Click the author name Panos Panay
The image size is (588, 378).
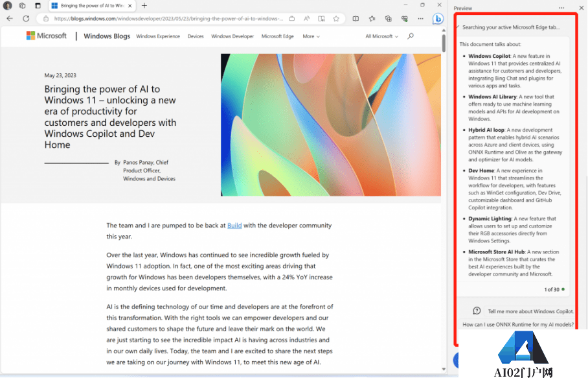pyautogui.click(x=139, y=162)
